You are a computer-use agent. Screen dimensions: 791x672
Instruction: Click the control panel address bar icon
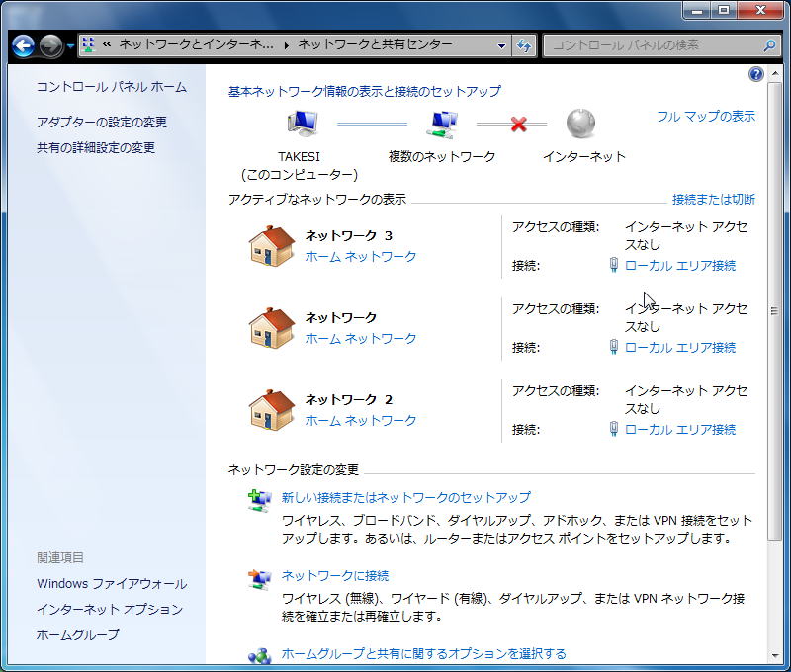click(x=88, y=45)
